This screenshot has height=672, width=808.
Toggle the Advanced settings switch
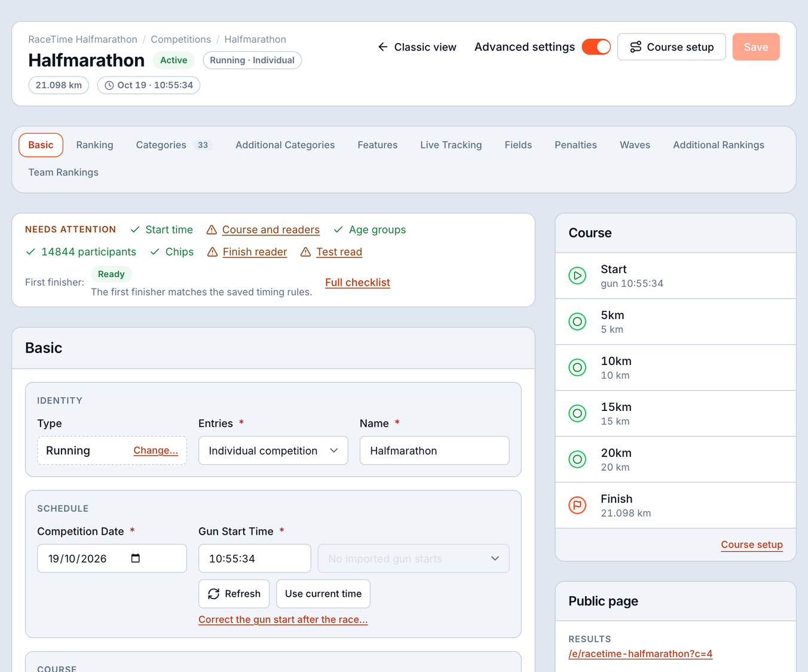coord(596,47)
